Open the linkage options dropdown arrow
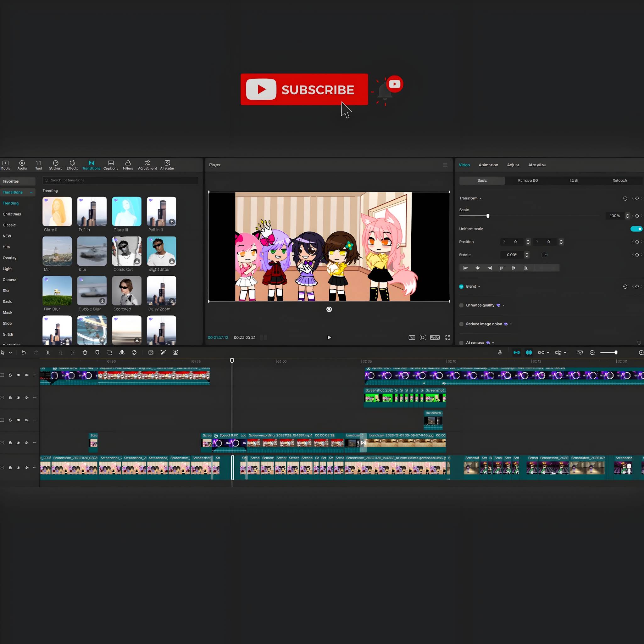This screenshot has height=644, width=644. tap(548, 353)
